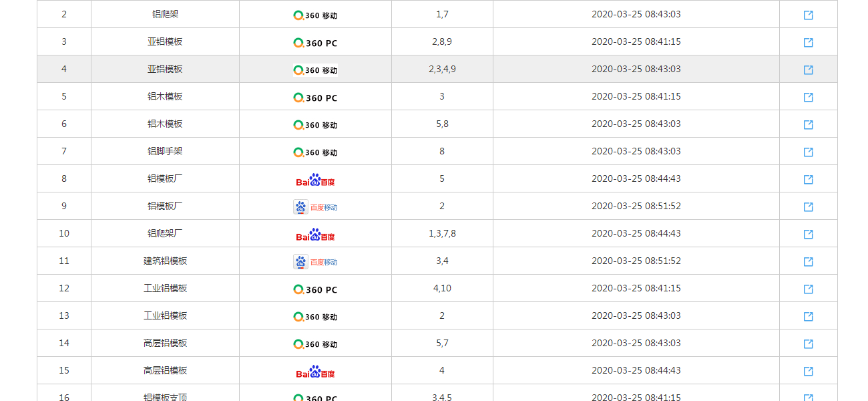Click the Baidu logo in row 8
The image size is (868, 401).
click(x=315, y=180)
